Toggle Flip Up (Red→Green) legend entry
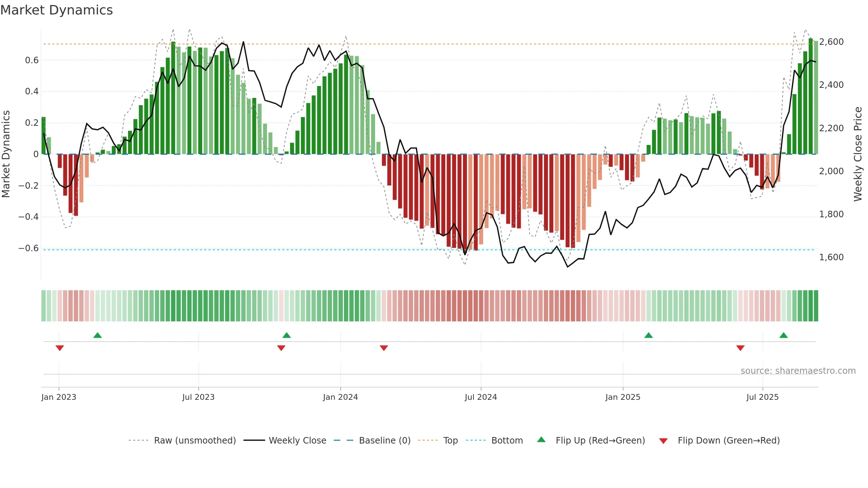 591,440
